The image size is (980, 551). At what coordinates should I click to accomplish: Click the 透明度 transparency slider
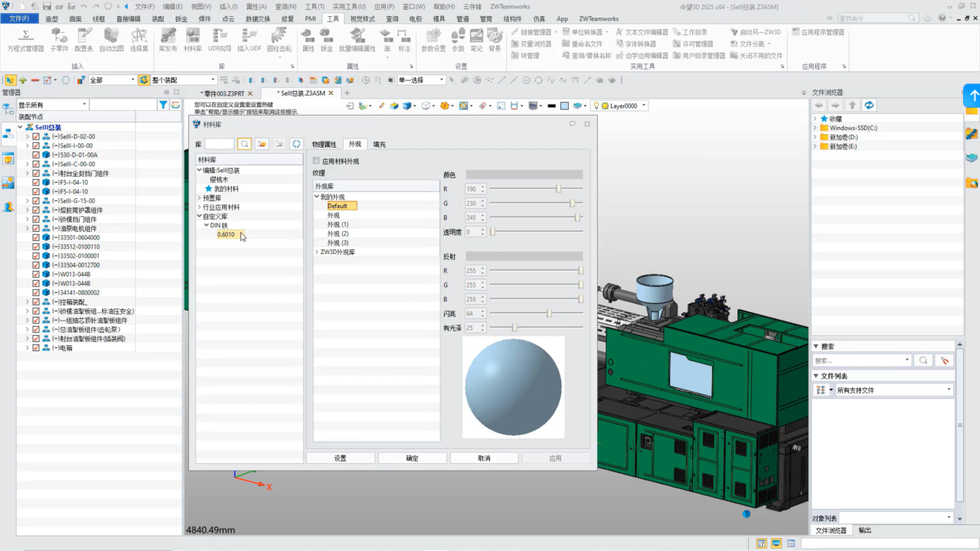tap(536, 231)
